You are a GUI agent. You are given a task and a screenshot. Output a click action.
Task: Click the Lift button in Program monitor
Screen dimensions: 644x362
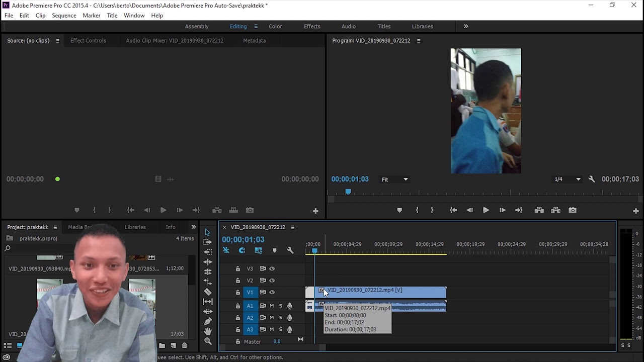[539, 210]
